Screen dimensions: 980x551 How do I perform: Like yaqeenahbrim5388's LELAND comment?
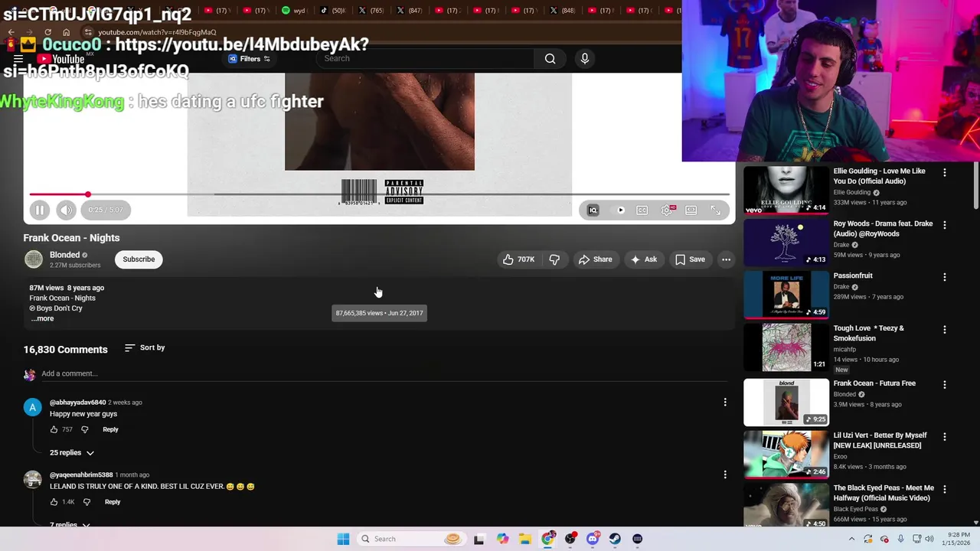(54, 502)
